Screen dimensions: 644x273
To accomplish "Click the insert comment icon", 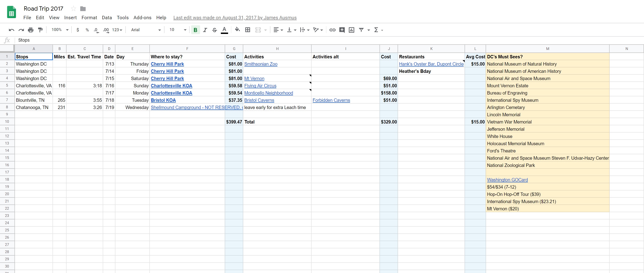I will (342, 30).
